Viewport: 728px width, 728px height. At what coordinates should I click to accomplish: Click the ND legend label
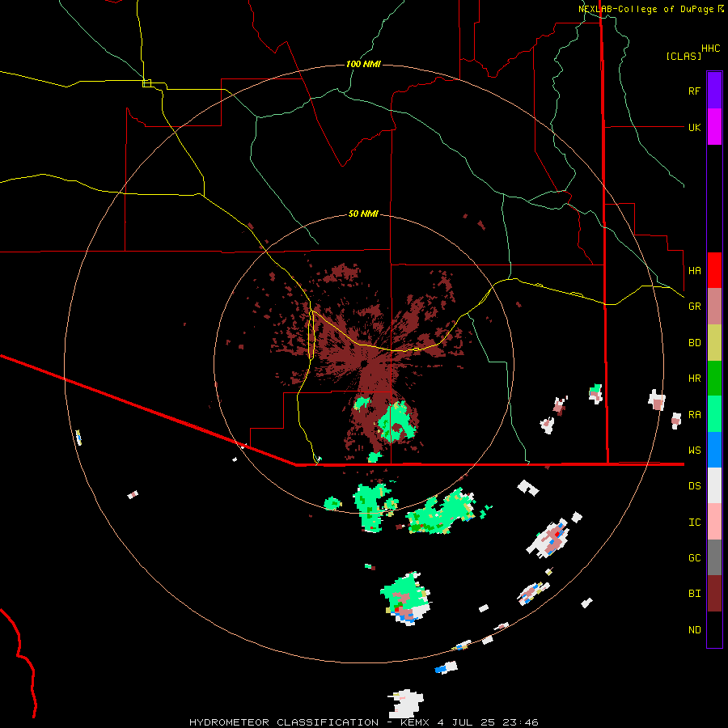click(x=694, y=630)
